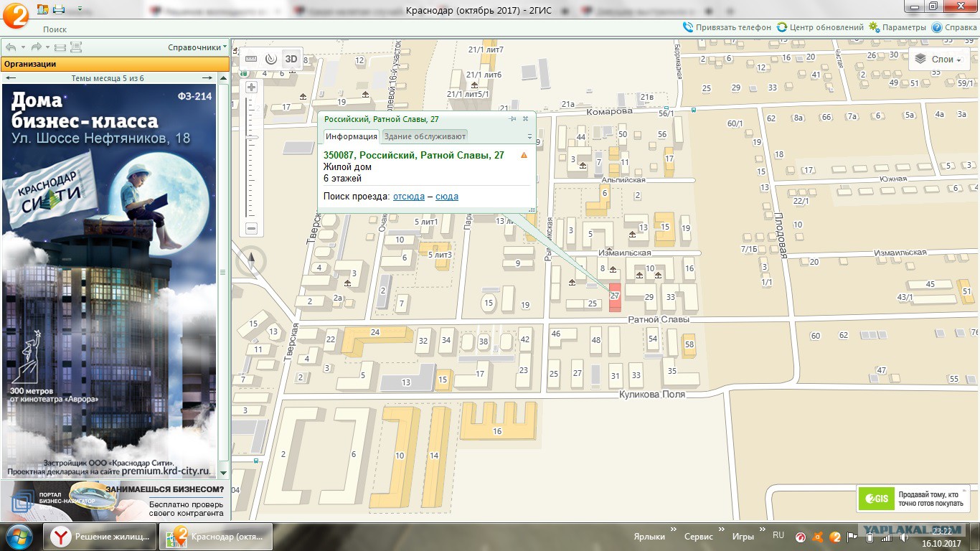Click the Action Center flag tray icon
The width and height of the screenshot is (980, 551).
pos(852,537)
